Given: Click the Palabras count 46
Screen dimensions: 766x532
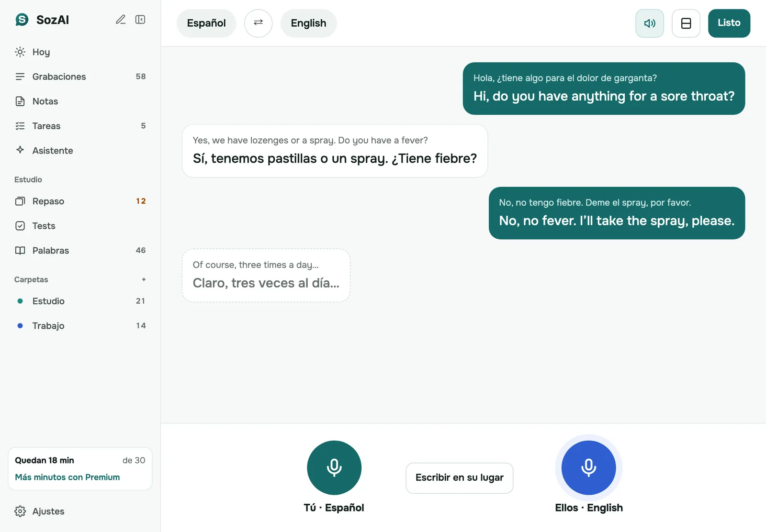Looking at the screenshot, I should pyautogui.click(x=141, y=250).
